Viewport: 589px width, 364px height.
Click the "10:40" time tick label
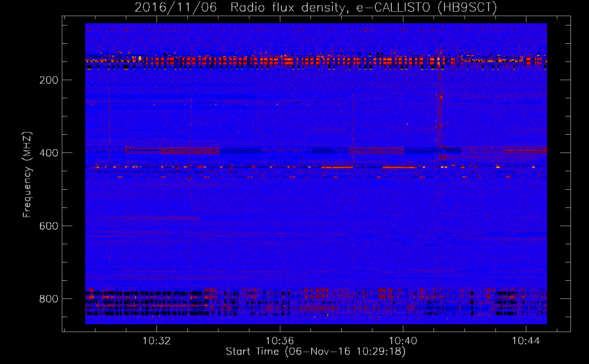click(403, 341)
